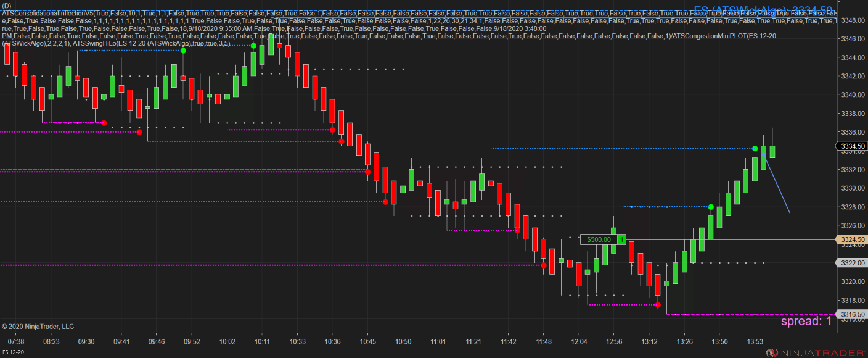
Task: Click the ATSConsolidationatInflectionV5 indicator label
Action: coord(47,13)
